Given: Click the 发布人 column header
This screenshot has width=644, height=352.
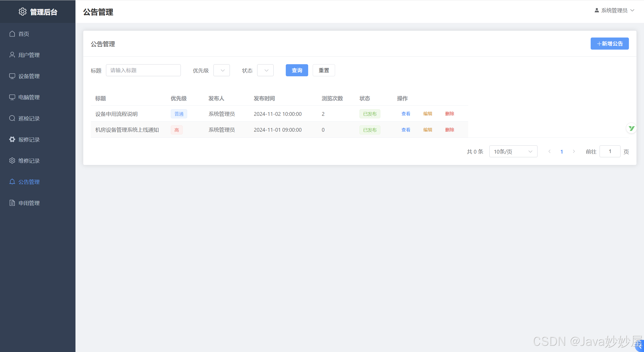Looking at the screenshot, I should [x=216, y=98].
